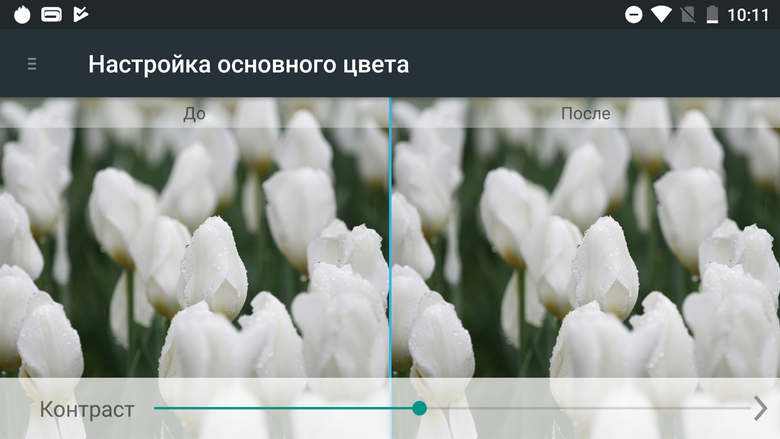The height and width of the screenshot is (439, 780).
Task: Tap the title Настройка основного цвета
Action: click(248, 65)
